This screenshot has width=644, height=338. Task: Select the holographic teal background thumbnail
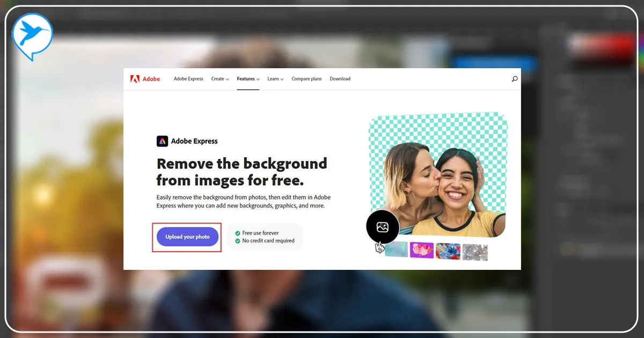(x=396, y=250)
